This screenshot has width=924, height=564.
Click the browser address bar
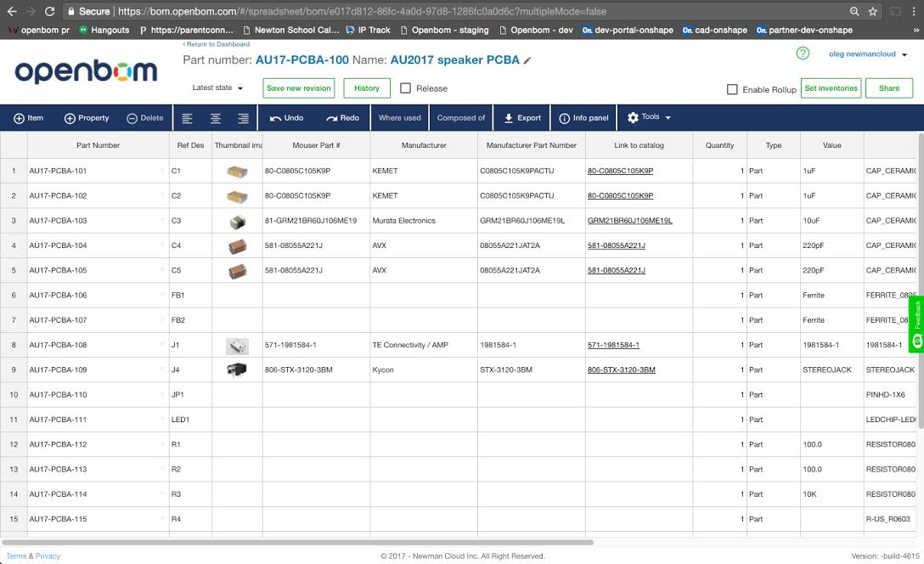pyautogui.click(x=454, y=11)
